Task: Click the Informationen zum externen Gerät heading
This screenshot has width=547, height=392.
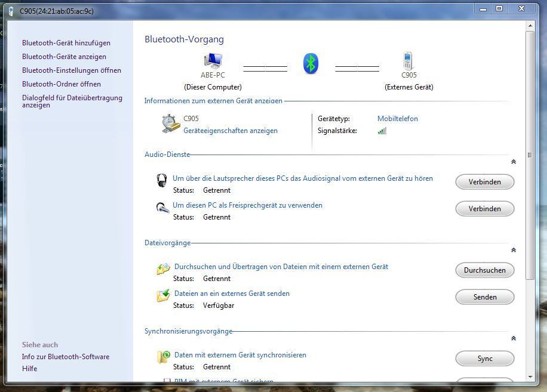Action: pyautogui.click(x=213, y=101)
